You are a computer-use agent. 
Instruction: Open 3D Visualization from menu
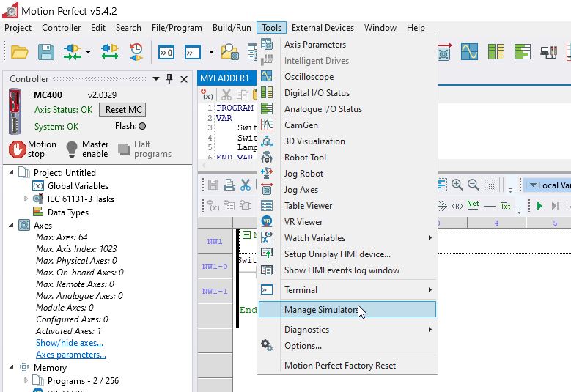pos(347,141)
